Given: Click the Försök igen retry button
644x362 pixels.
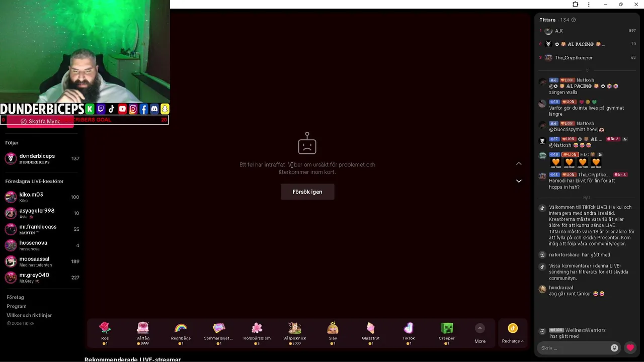Looking at the screenshot, I should coord(307,192).
